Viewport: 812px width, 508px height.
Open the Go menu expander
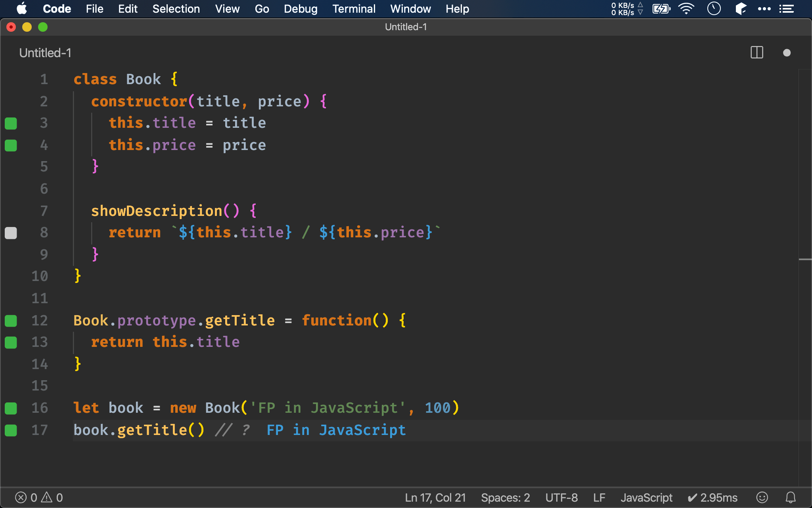(262, 8)
